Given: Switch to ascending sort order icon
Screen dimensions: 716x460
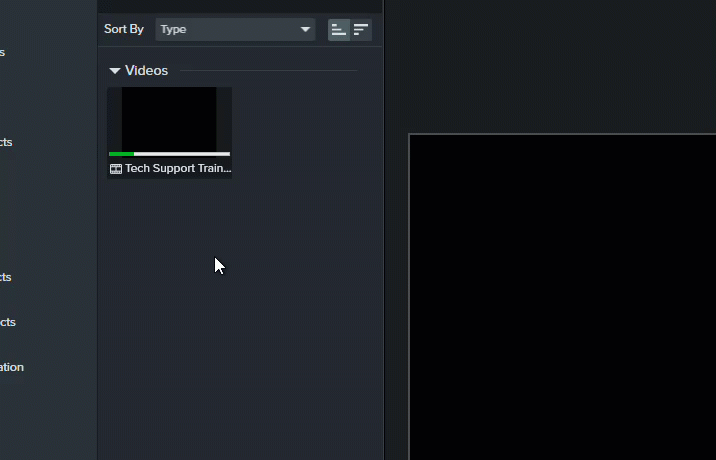Looking at the screenshot, I should click(339, 30).
